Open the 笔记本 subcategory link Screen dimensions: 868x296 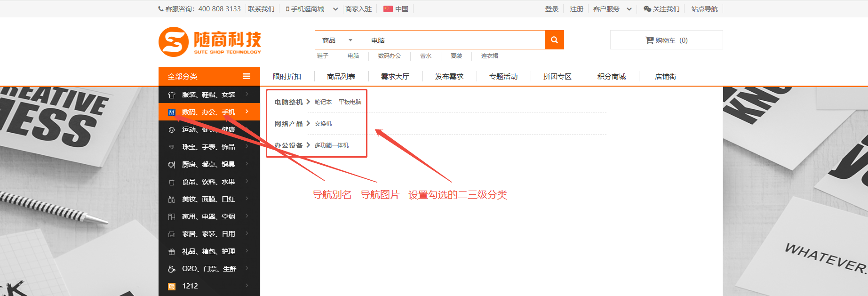click(x=323, y=102)
